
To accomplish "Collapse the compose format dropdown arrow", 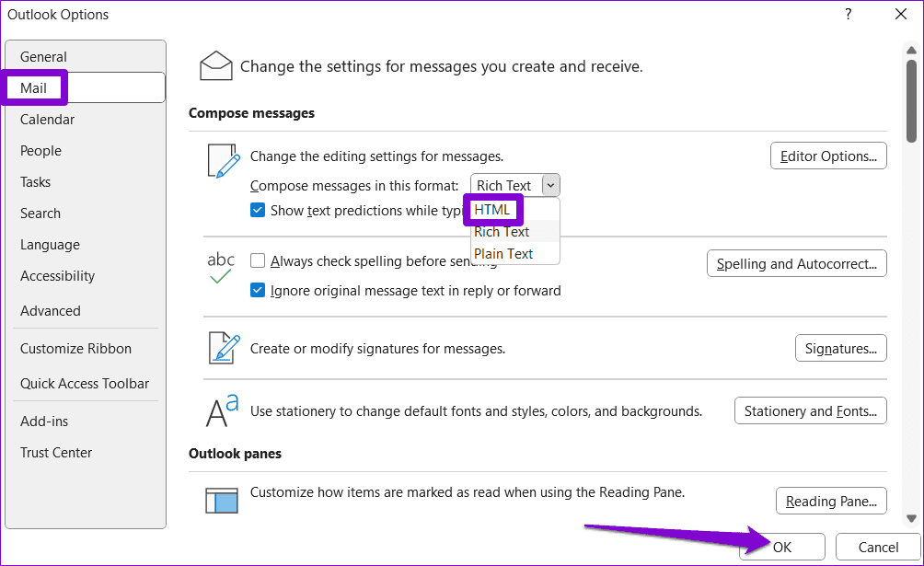I will [550, 185].
